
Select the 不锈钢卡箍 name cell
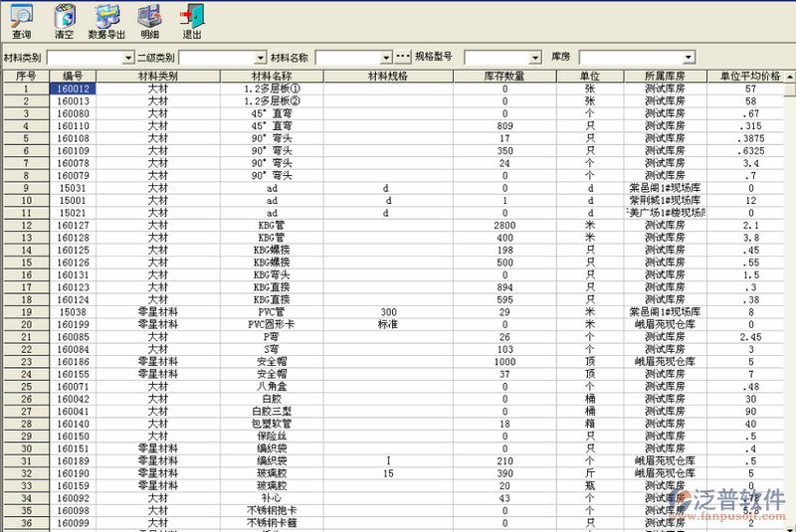(x=272, y=523)
